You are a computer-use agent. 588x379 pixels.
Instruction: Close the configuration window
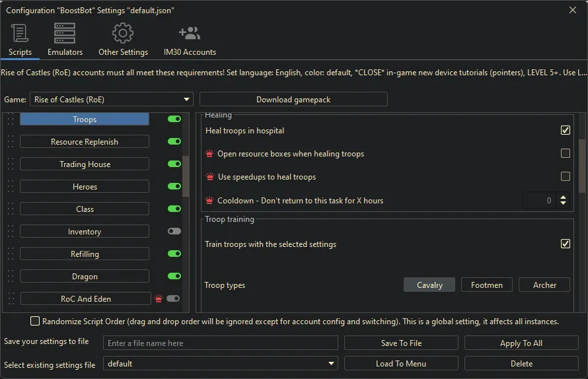coord(573,10)
